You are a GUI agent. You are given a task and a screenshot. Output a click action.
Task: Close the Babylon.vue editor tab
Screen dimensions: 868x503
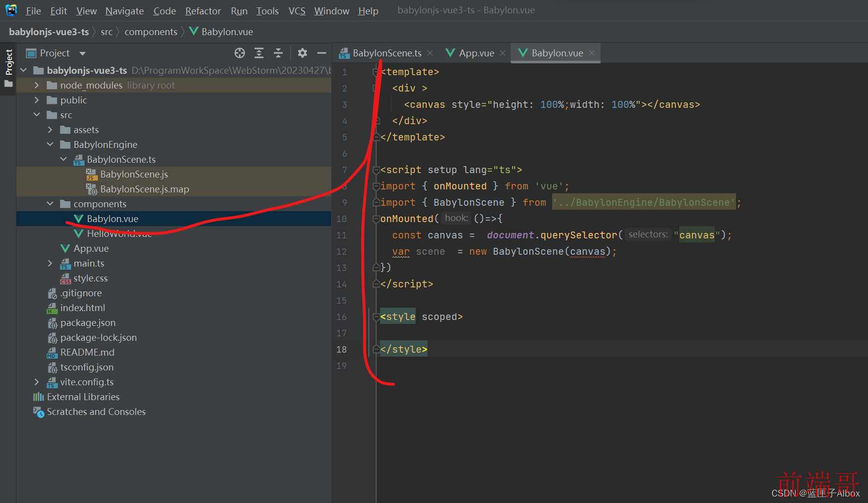(x=592, y=53)
